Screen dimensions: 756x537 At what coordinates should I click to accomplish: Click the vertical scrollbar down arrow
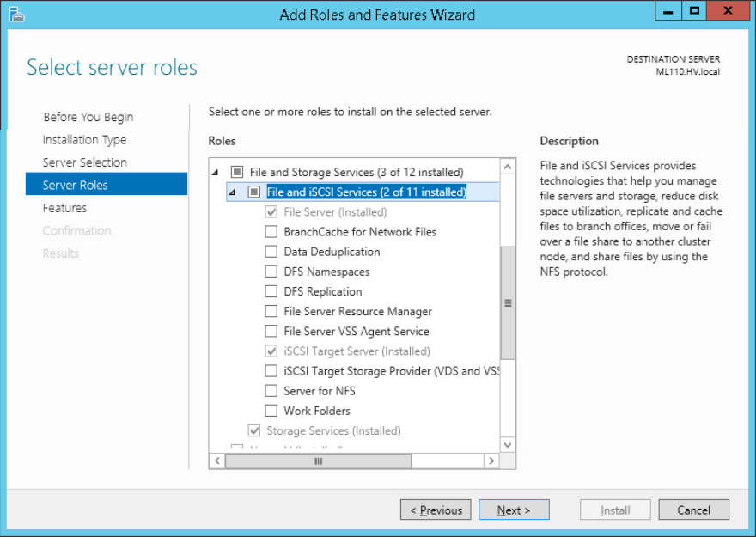click(x=507, y=444)
